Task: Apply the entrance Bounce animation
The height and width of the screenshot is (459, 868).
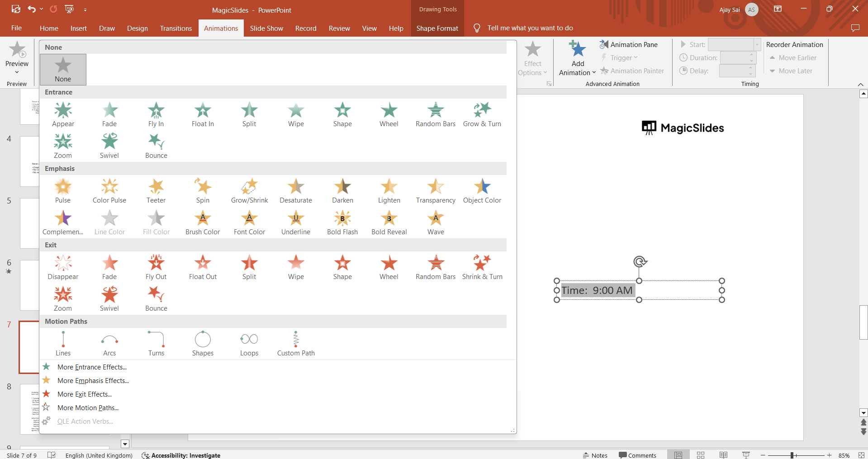Action: 156,146
